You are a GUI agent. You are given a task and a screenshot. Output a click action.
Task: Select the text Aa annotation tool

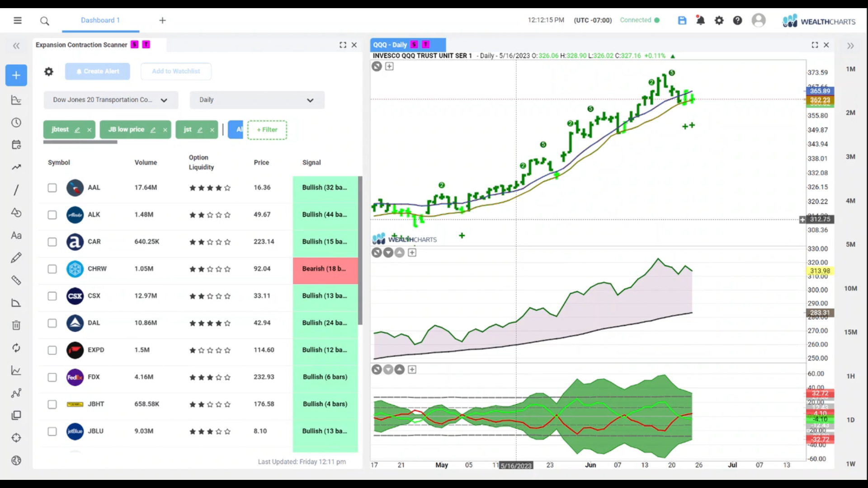click(x=16, y=235)
